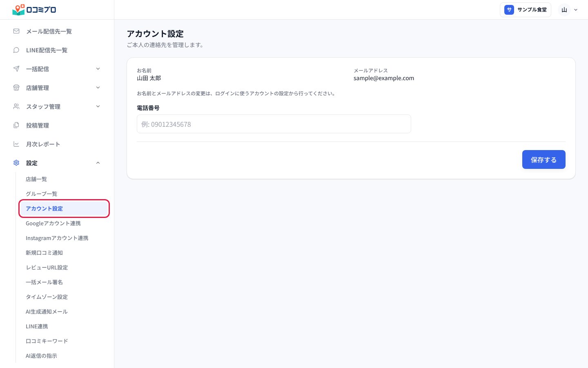Click the chat bubble icon for LINE配信先一覧
The height and width of the screenshot is (368, 588).
(x=16, y=50)
